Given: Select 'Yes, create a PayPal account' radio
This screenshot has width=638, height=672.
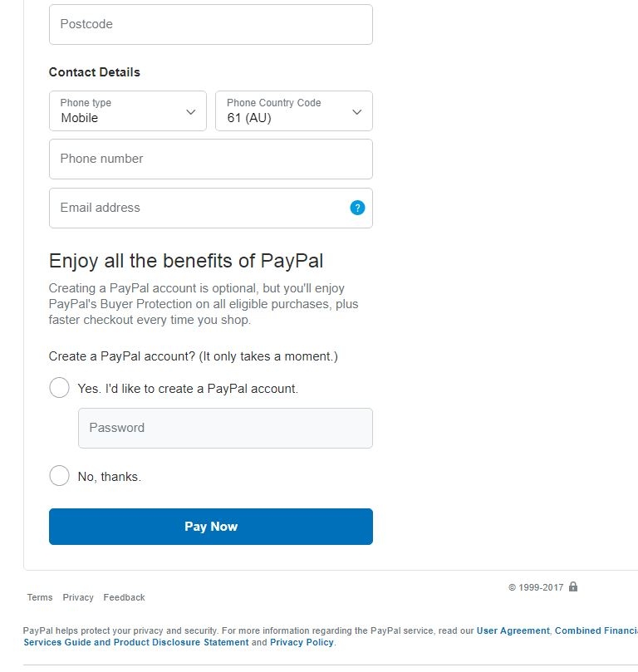Looking at the screenshot, I should pyautogui.click(x=59, y=388).
